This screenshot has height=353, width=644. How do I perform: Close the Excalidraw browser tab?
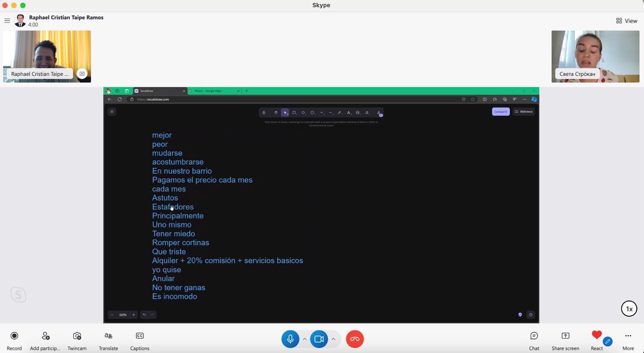pyautogui.click(x=184, y=91)
